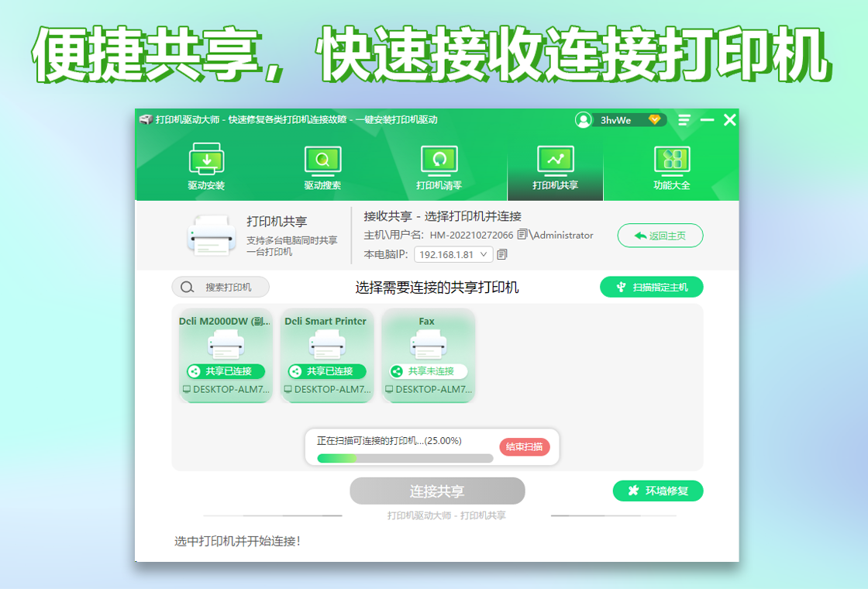
Task: Open the 功能大全 all features section
Action: [x=671, y=167]
